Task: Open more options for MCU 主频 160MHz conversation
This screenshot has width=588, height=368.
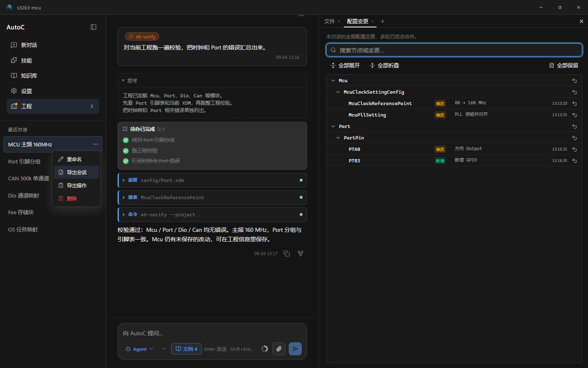Action: click(x=96, y=144)
